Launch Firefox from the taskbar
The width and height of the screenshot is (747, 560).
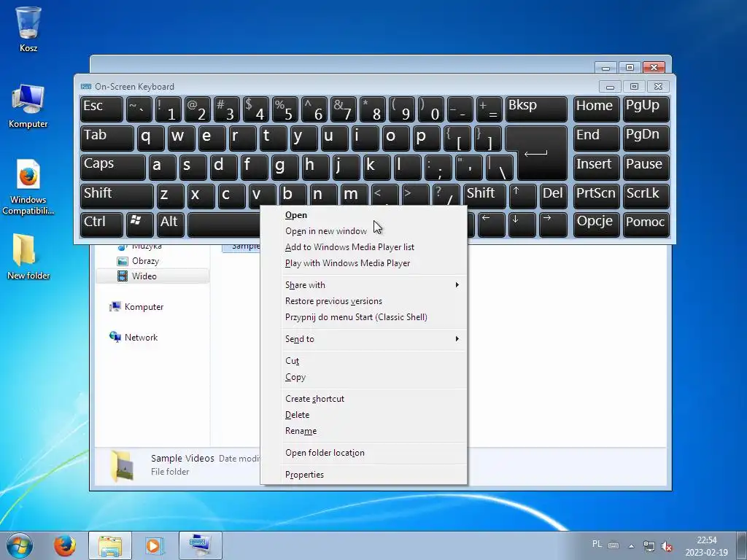[x=65, y=545]
